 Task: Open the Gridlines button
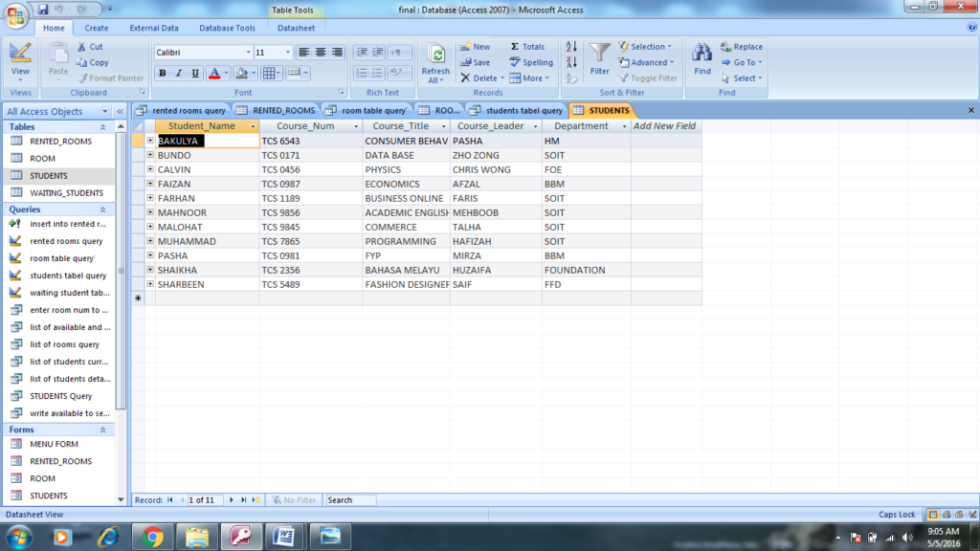coord(269,73)
